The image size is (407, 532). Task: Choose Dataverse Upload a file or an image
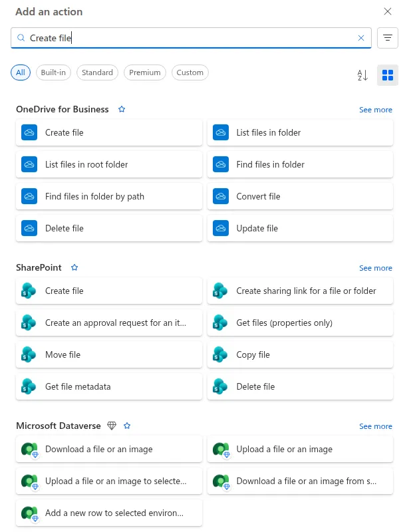(x=300, y=450)
